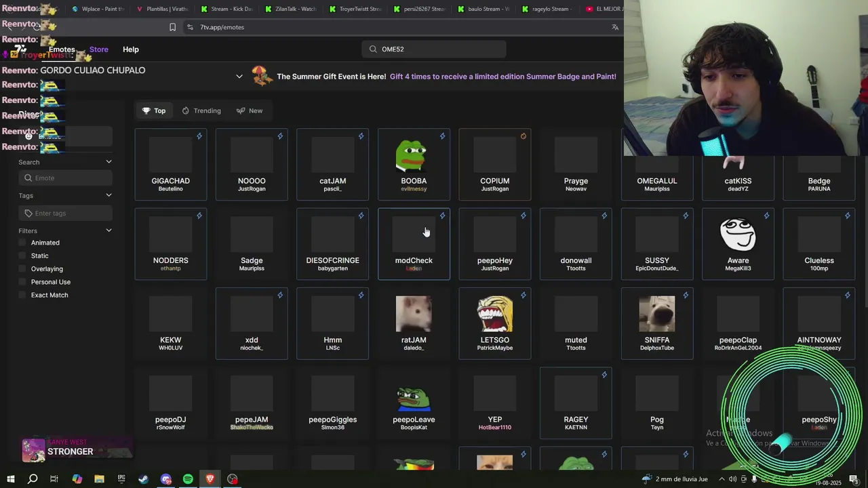868x488 pixels.
Task: Switch to the Top emotes tab
Action: [154, 110]
